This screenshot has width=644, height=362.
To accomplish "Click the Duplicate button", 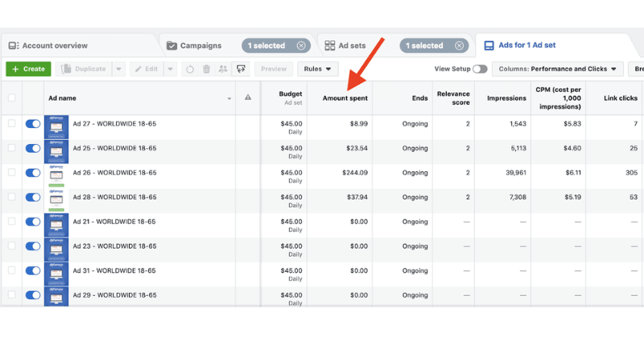I will pyautogui.click(x=85, y=69).
